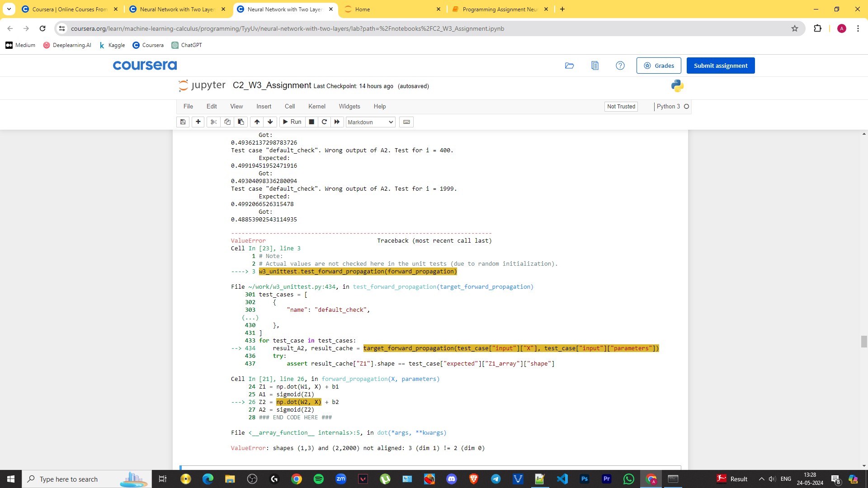Restart the kernel

click(x=324, y=122)
